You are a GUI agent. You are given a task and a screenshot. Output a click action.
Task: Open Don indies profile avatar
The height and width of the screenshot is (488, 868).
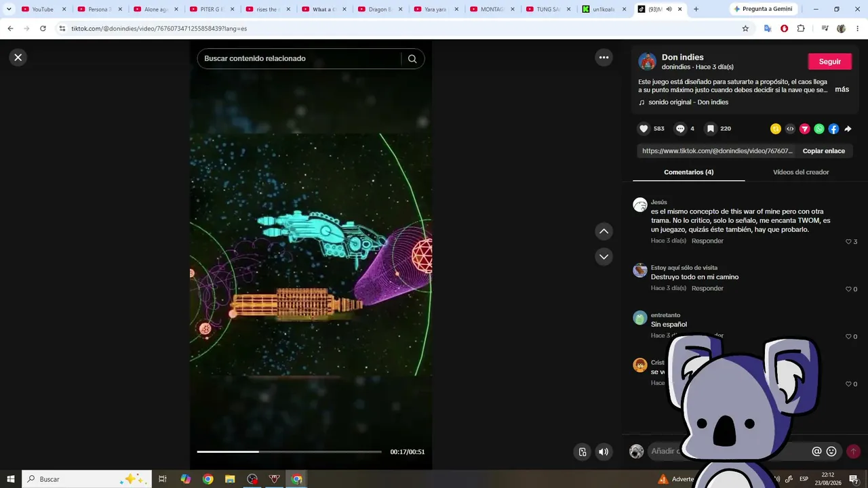(x=648, y=62)
